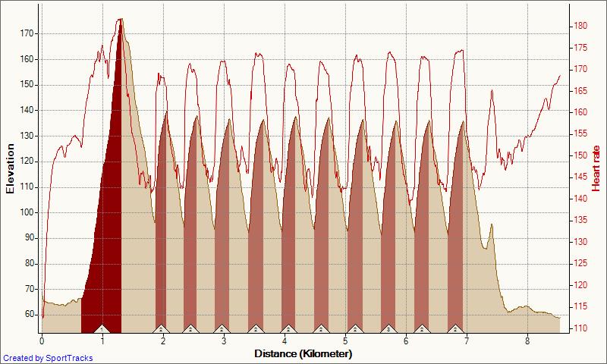Select the lap marker at kilometer 3.5

coord(255,328)
